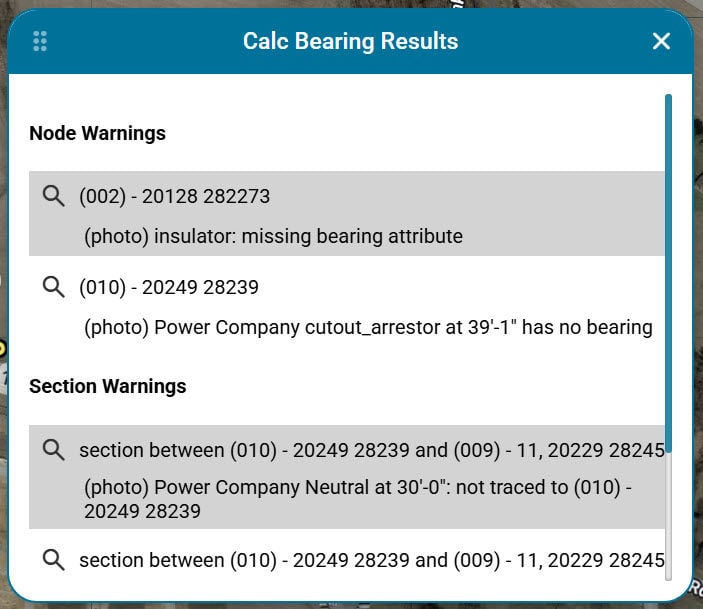
Task: Click magnifier icon beside (010) - 20249 28239 node
Action: tap(53, 287)
